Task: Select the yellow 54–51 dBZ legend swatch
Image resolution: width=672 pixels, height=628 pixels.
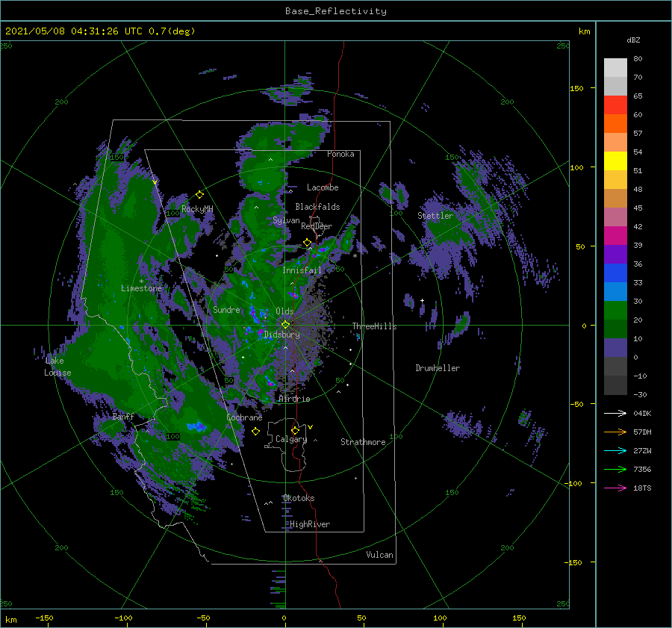Action: [x=615, y=161]
